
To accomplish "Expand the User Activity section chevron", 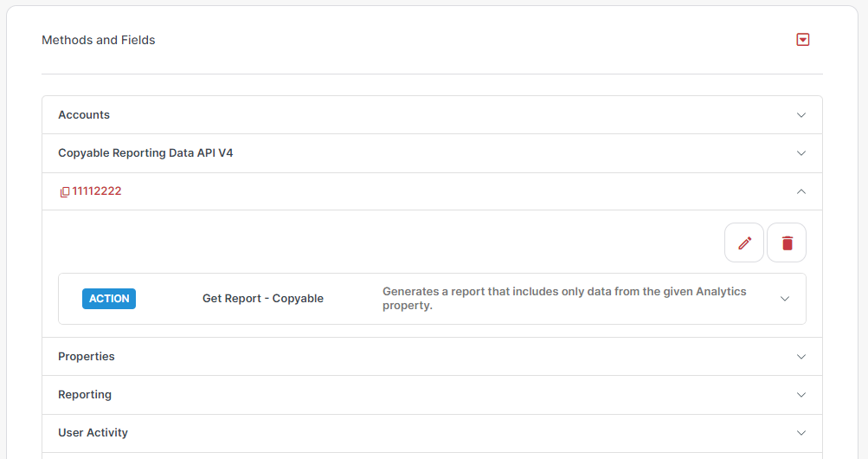I will tap(801, 433).
